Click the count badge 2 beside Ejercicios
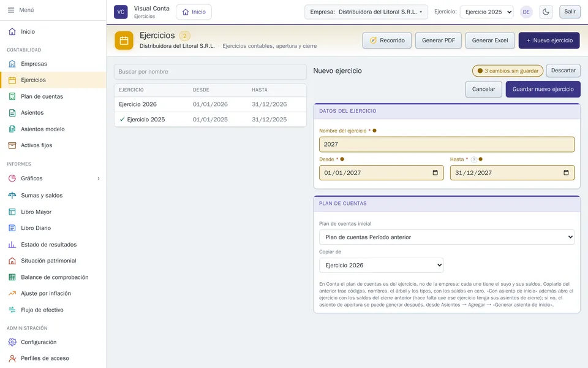The height and width of the screenshot is (368, 588). 184,36
